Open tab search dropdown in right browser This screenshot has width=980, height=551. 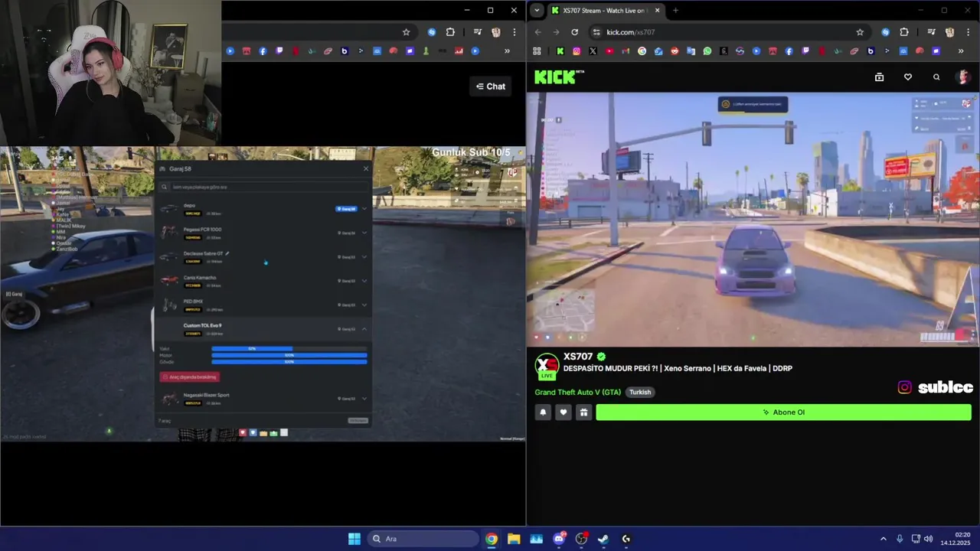537,11
